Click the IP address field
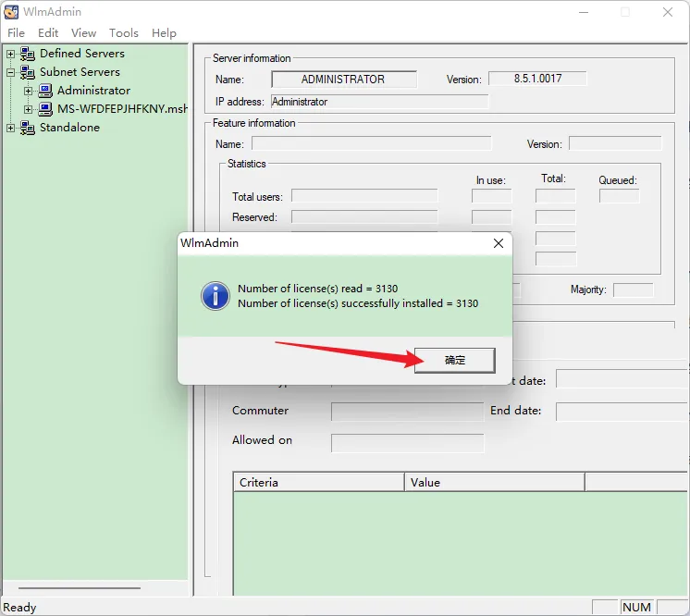This screenshot has width=690, height=616. pyautogui.click(x=379, y=102)
